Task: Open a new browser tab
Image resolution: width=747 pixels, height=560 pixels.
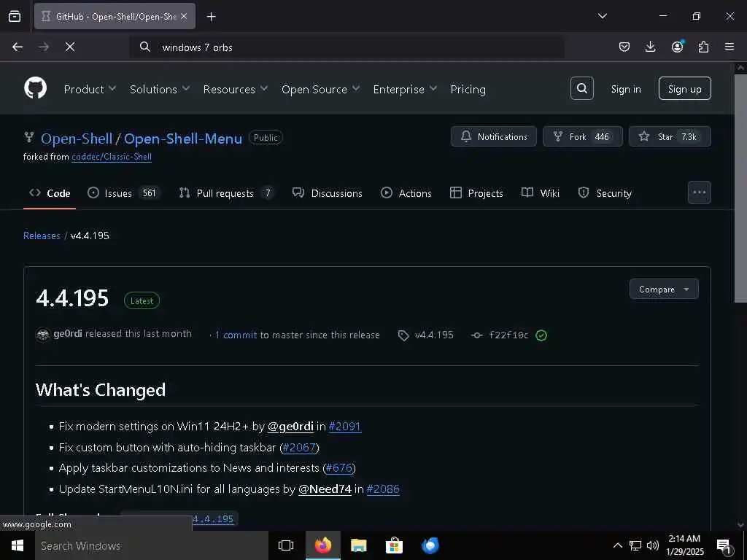Action: click(x=211, y=17)
